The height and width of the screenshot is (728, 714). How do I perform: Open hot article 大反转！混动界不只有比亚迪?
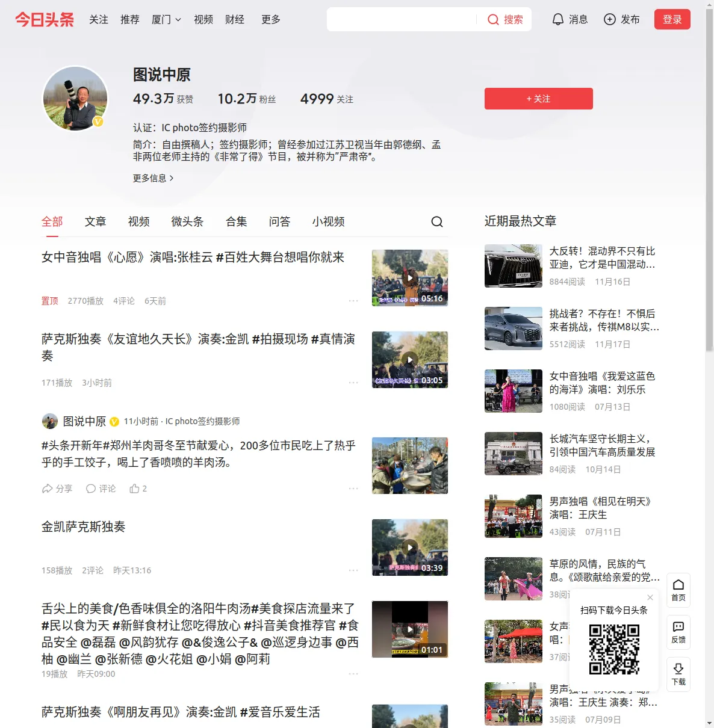603,258
